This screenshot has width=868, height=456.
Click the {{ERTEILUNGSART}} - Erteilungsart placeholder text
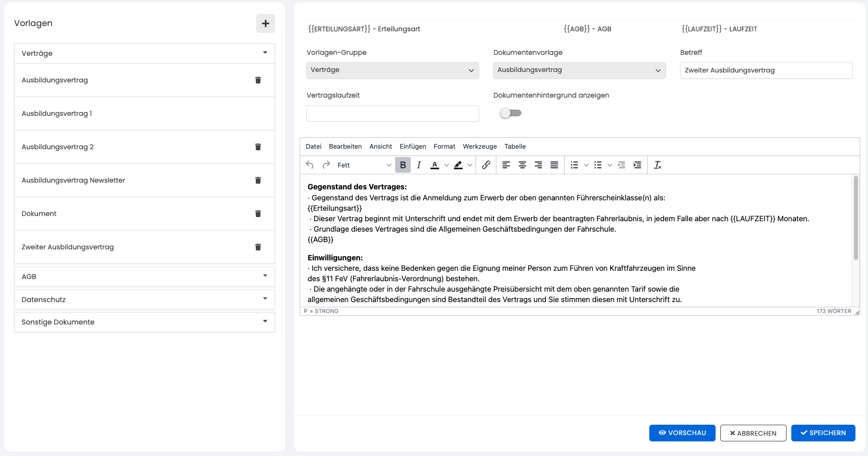pos(364,29)
